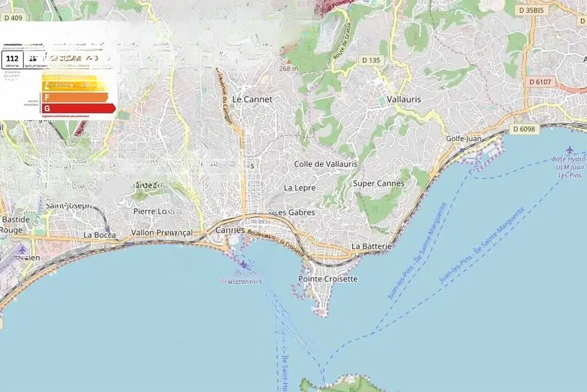Click the Bastide Rouge label

pos(15,224)
